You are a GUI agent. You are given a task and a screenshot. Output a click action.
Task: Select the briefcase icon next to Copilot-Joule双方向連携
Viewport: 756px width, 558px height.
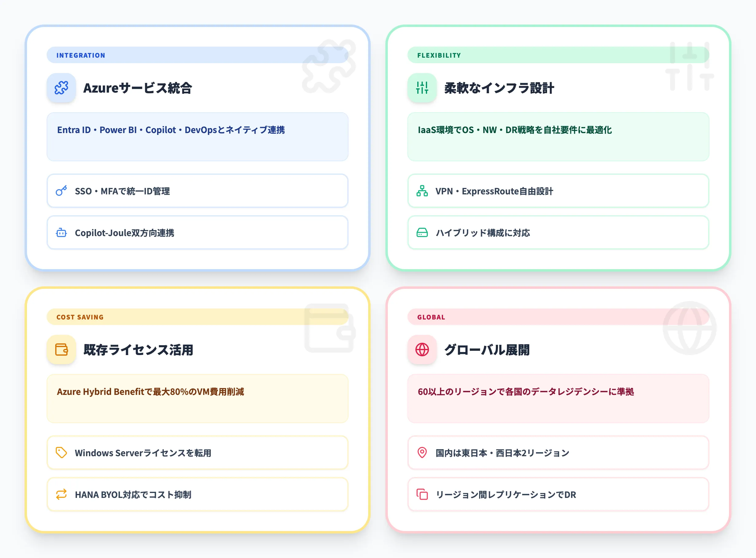[62, 233]
